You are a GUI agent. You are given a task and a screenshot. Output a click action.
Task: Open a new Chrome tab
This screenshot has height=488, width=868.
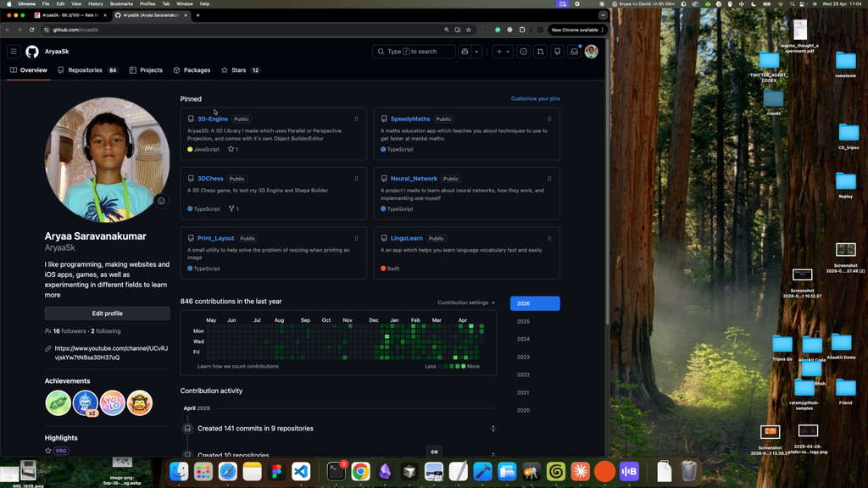click(198, 15)
